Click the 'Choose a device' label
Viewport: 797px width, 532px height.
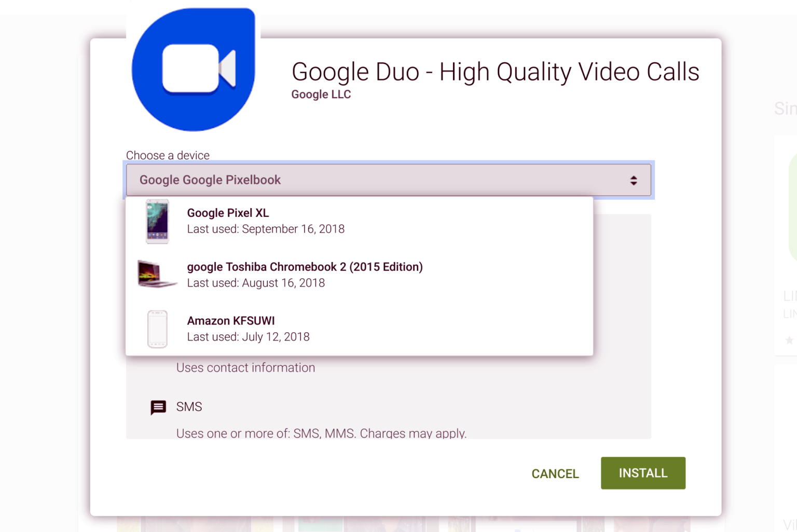click(x=168, y=155)
